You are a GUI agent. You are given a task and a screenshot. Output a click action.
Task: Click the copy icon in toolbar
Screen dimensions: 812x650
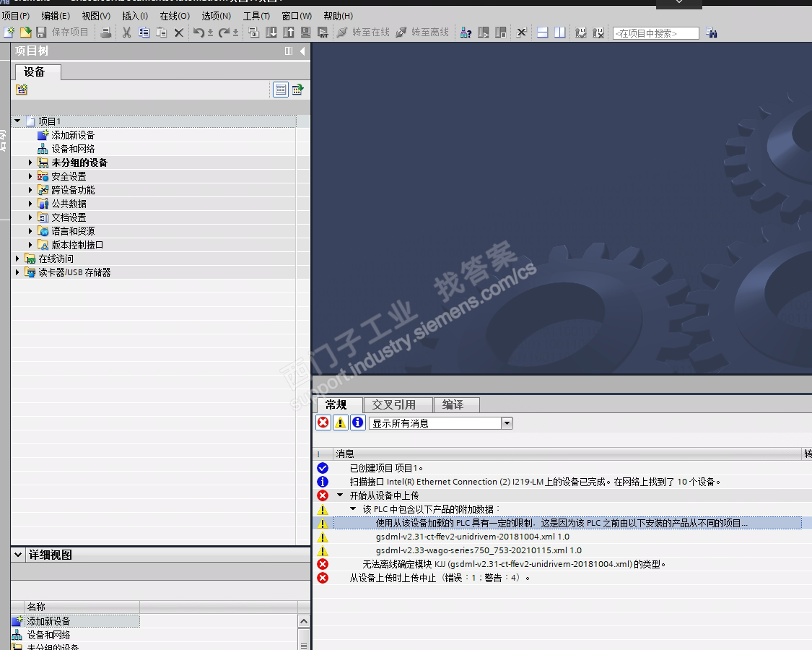click(144, 32)
